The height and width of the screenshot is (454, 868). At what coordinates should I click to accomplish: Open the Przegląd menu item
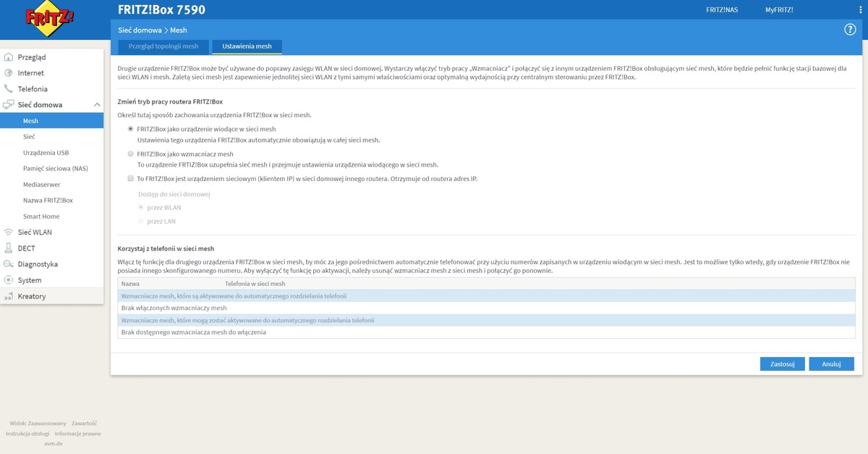coord(32,57)
